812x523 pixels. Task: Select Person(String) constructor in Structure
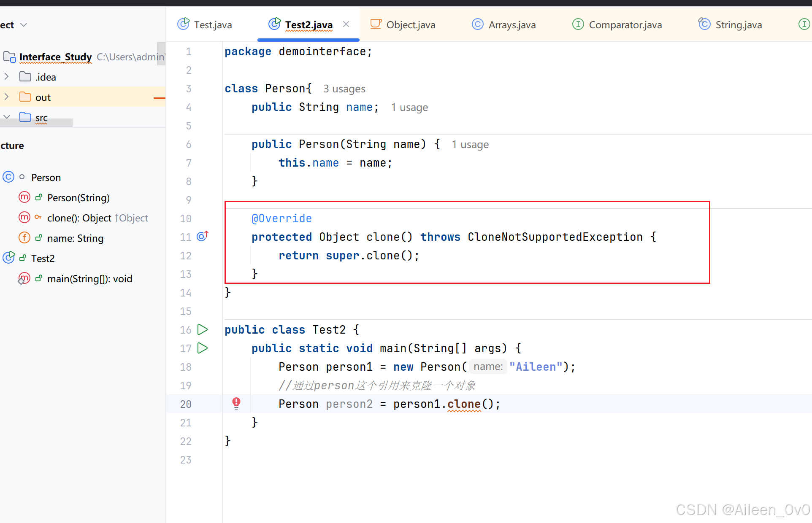pos(78,198)
